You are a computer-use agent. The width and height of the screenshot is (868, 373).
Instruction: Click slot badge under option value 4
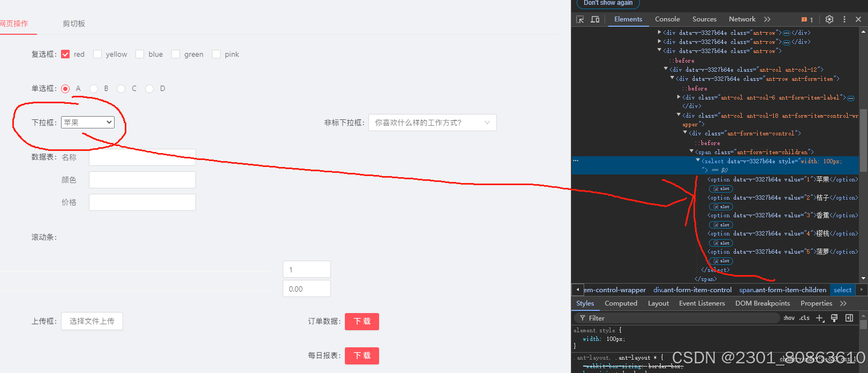click(721, 243)
